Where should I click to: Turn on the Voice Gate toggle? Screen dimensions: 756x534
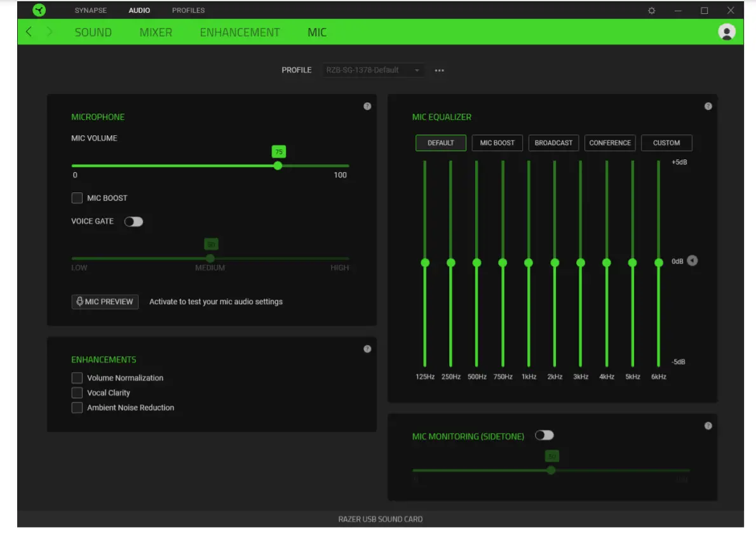133,222
